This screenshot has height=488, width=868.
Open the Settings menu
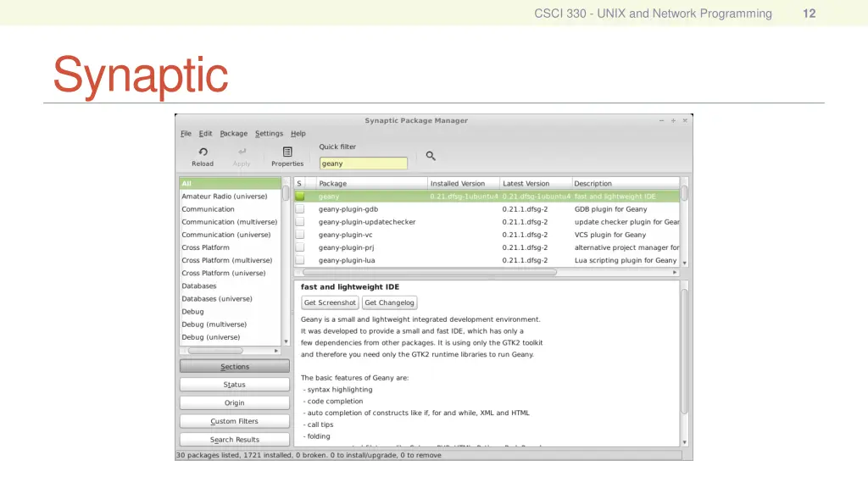tap(269, 134)
